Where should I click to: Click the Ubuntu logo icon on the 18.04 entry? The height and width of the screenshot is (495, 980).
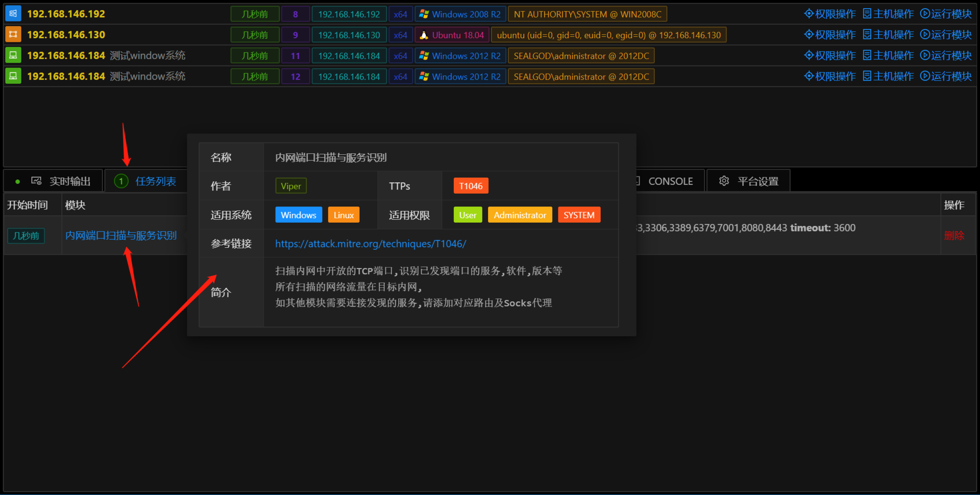pyautogui.click(x=423, y=34)
